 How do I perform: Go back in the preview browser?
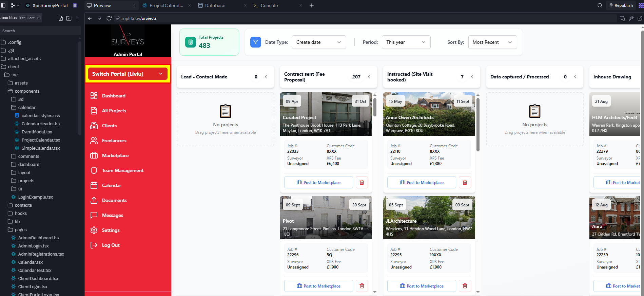90,18
